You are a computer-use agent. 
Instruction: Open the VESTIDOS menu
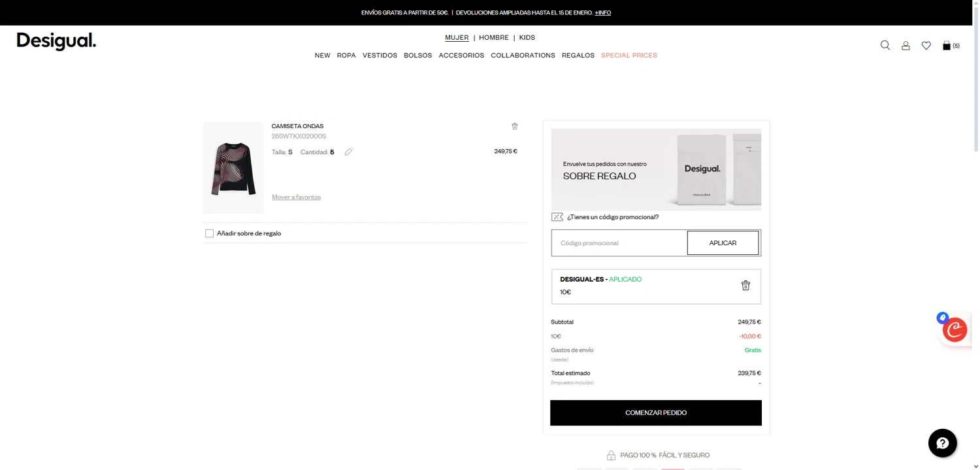[380, 56]
